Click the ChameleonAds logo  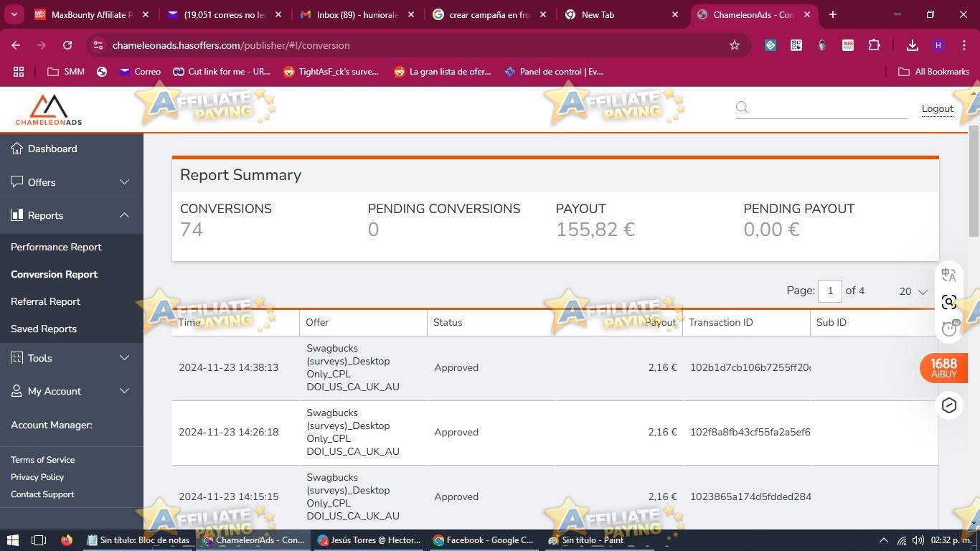[49, 110]
